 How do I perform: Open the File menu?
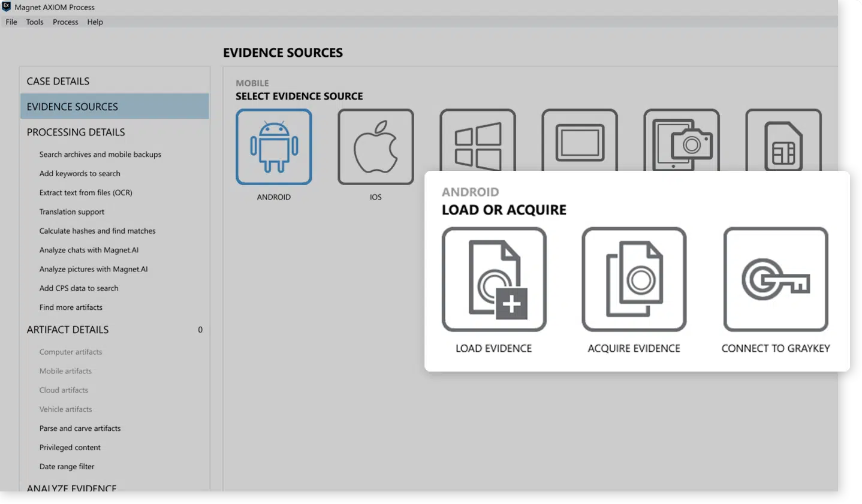tap(11, 22)
